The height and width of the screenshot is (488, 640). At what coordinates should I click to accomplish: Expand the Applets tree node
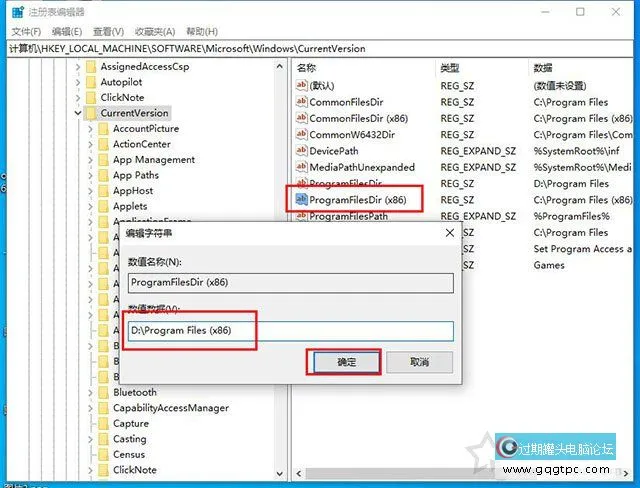click(91, 206)
